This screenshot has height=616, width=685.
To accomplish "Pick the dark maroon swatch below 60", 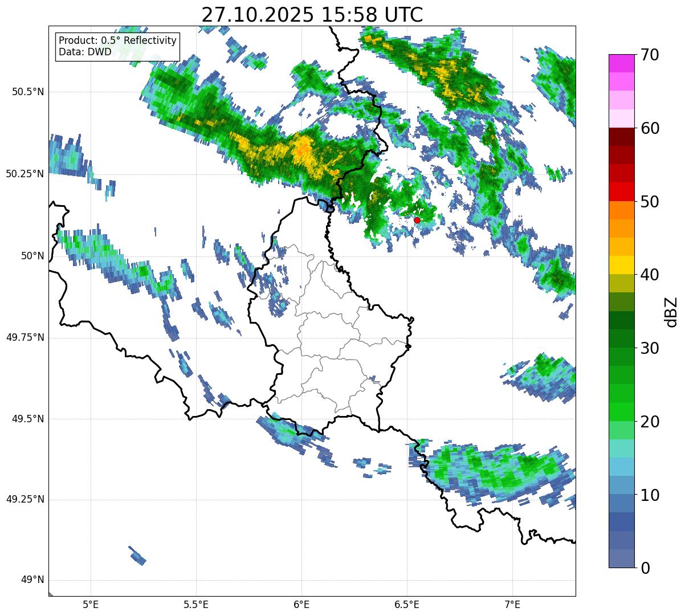I will click(621, 137).
